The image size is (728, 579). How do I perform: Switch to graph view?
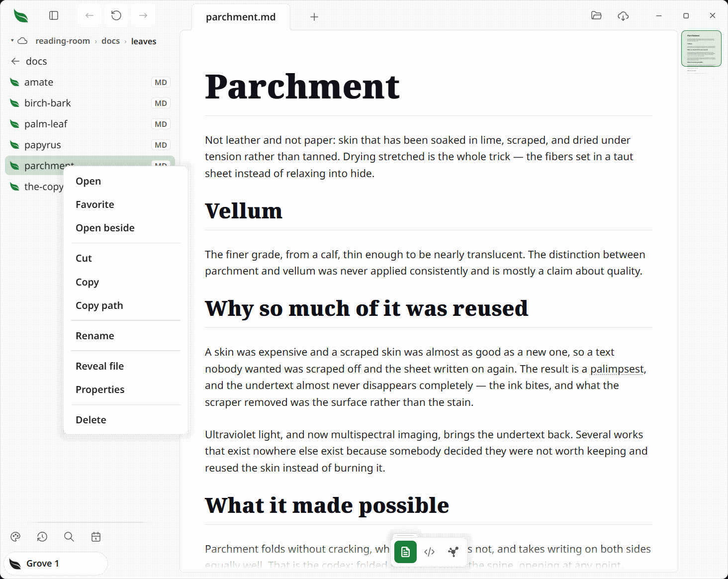(453, 552)
